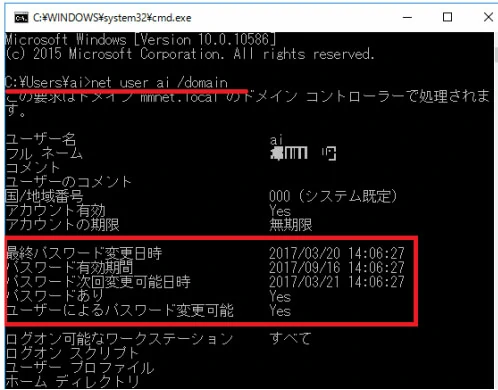498x390 pixels.
Task: Click the 'ログオン スクリプト' label
Action: tap(72, 353)
